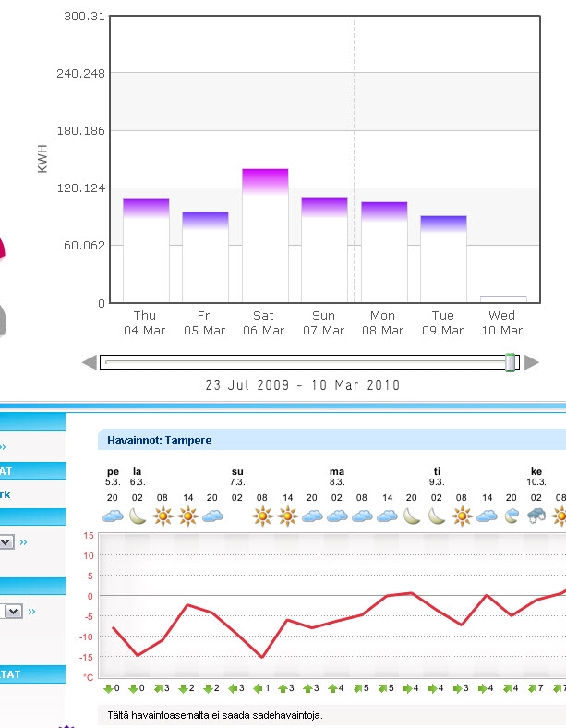
Task: Click the » link beside the lower dropdown
Action: pyautogui.click(x=31, y=611)
